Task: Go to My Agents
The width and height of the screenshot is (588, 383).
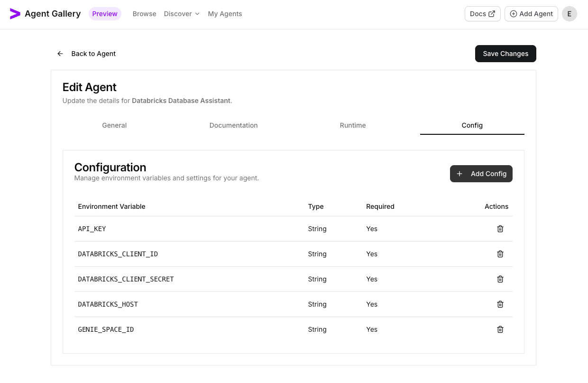Action: (x=225, y=14)
